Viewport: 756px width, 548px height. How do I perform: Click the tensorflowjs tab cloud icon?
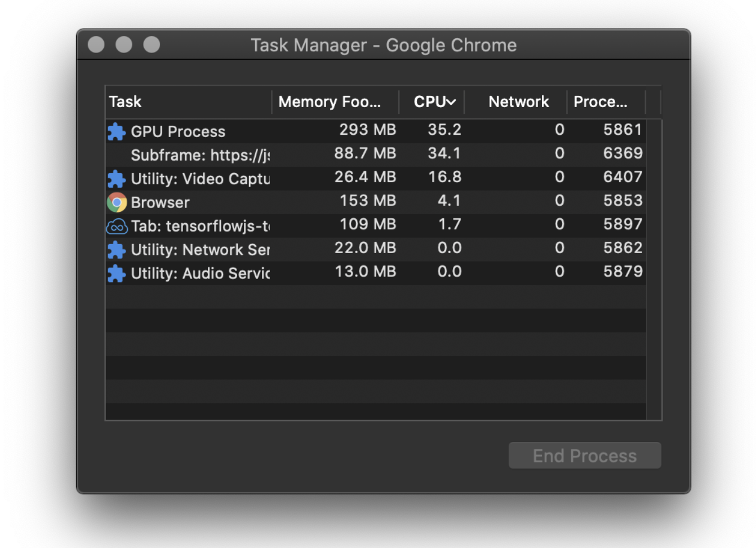coord(117,226)
